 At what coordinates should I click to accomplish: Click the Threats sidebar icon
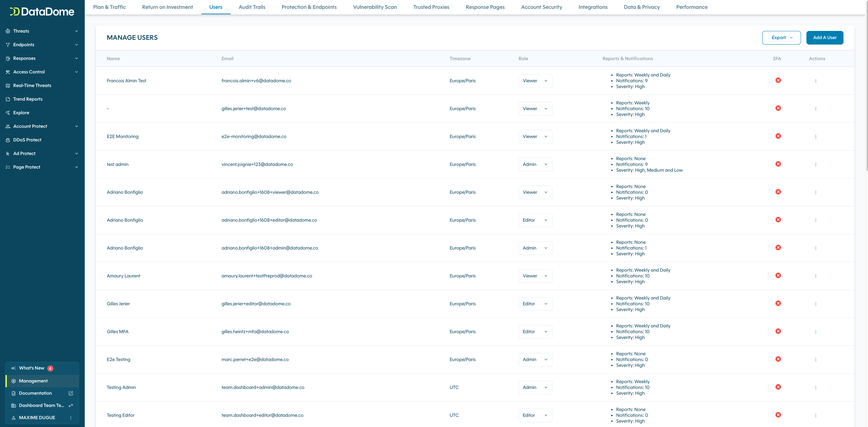[x=8, y=31]
